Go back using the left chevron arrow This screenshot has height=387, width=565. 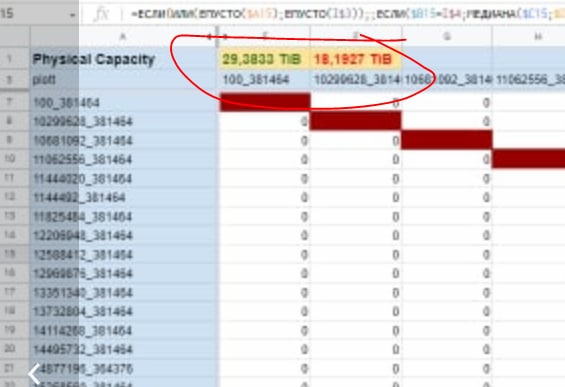34,374
